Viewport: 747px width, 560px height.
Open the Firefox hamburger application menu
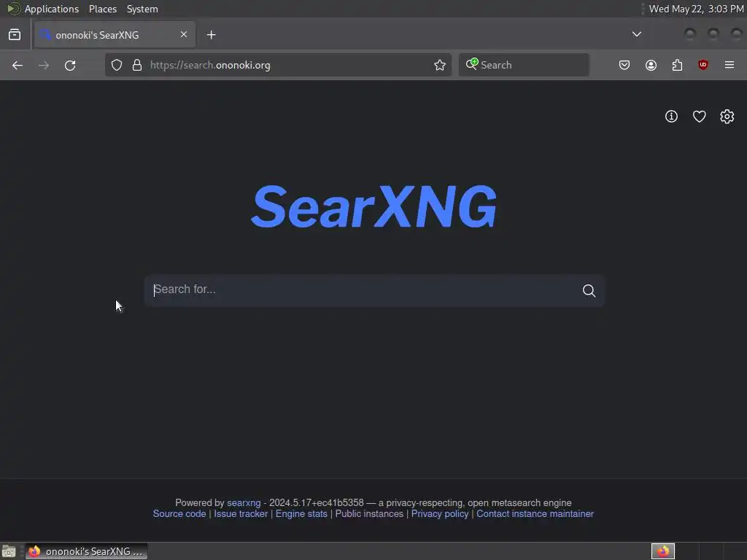(x=729, y=65)
